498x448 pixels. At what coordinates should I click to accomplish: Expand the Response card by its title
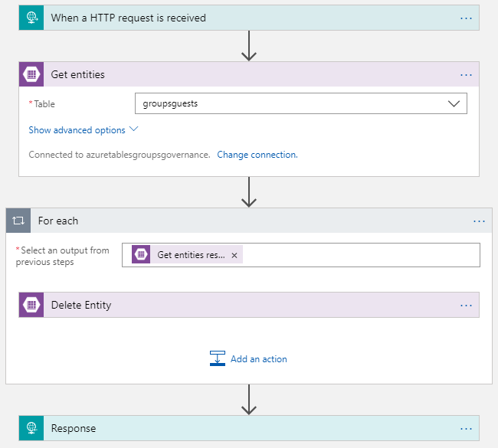pyautogui.click(x=74, y=428)
